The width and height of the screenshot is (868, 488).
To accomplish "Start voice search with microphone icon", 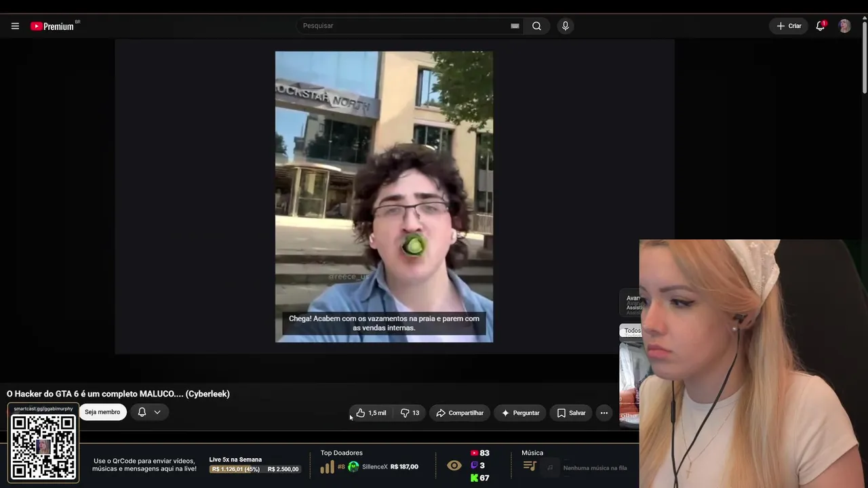I will click(565, 26).
